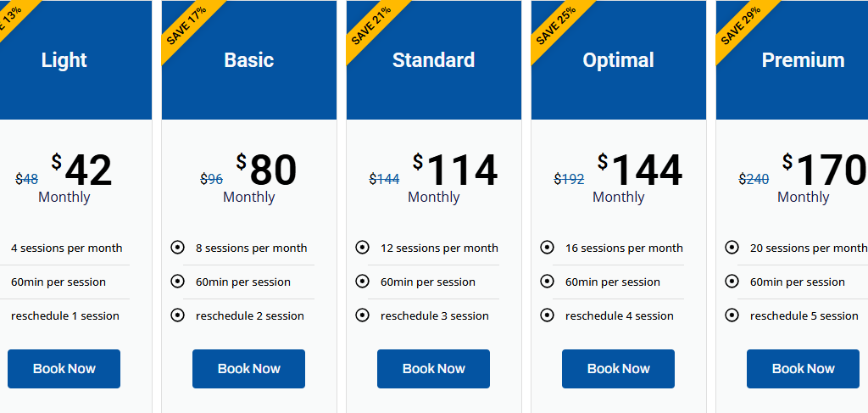
Task: Book the Optimal plan now
Action: 618,369
